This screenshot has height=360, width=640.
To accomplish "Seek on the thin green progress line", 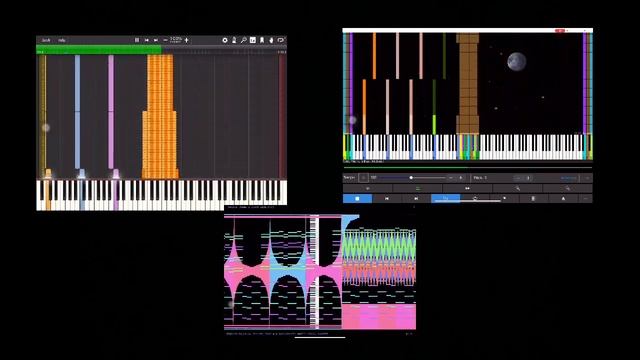I will pos(468,167).
